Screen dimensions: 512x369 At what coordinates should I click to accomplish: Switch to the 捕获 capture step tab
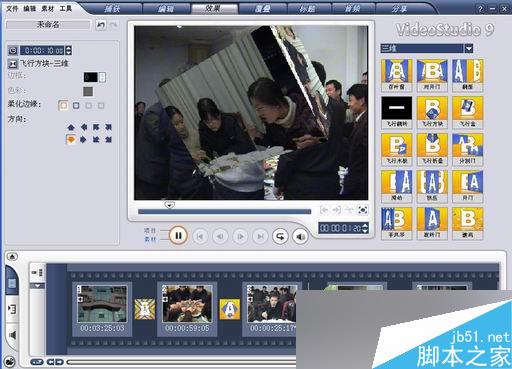[113, 9]
